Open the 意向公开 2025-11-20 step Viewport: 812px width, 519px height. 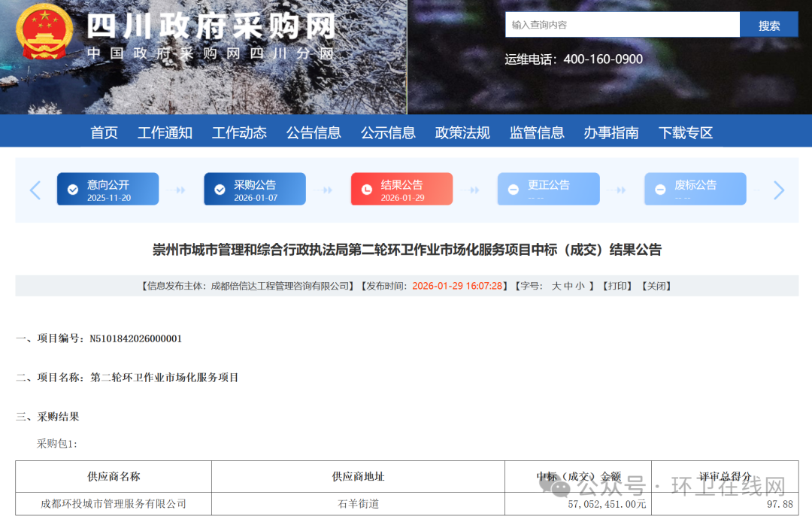coord(108,189)
